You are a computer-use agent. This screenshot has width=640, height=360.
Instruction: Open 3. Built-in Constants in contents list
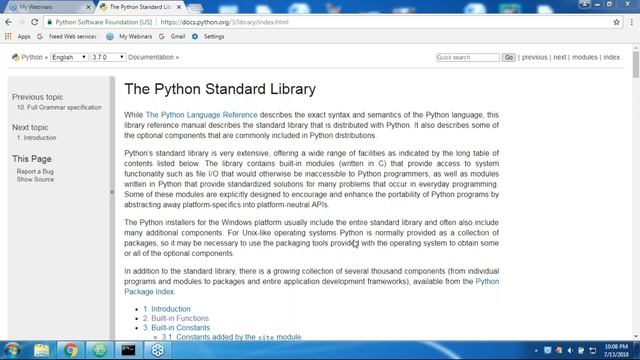(176, 328)
